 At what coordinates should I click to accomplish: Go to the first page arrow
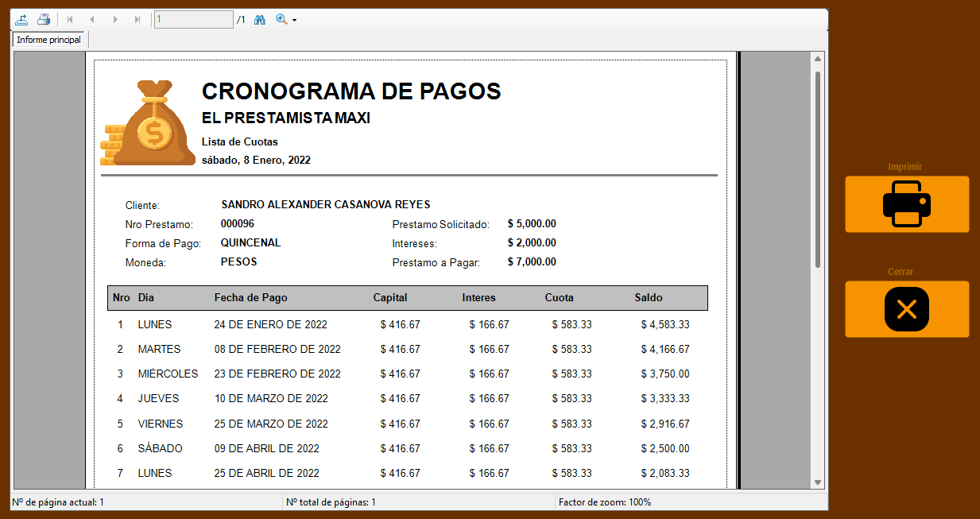pos(70,19)
